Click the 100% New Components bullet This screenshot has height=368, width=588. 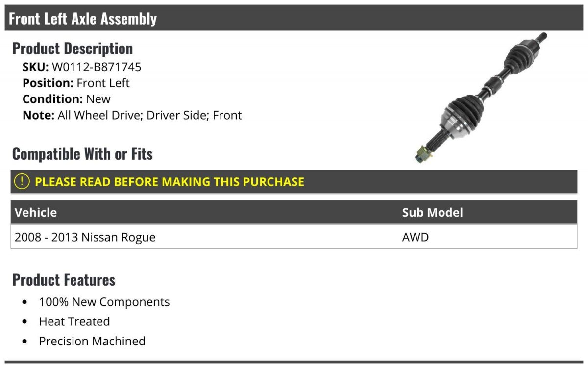[x=104, y=302]
